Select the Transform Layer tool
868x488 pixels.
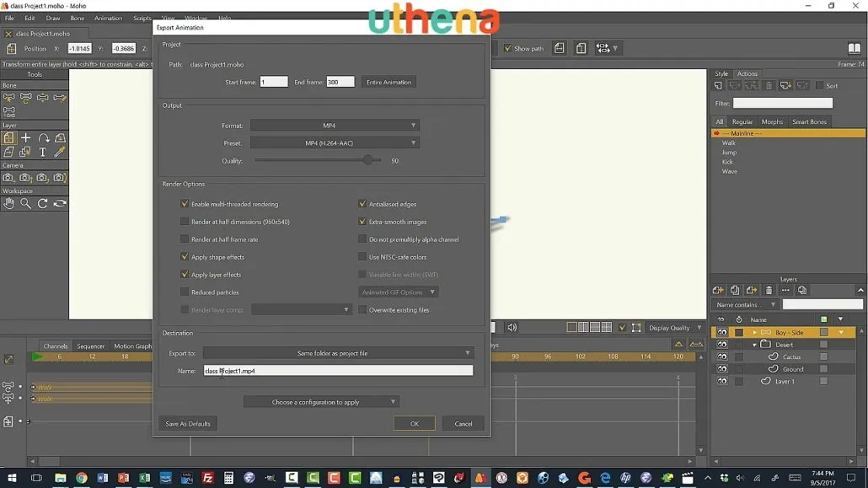(9, 138)
